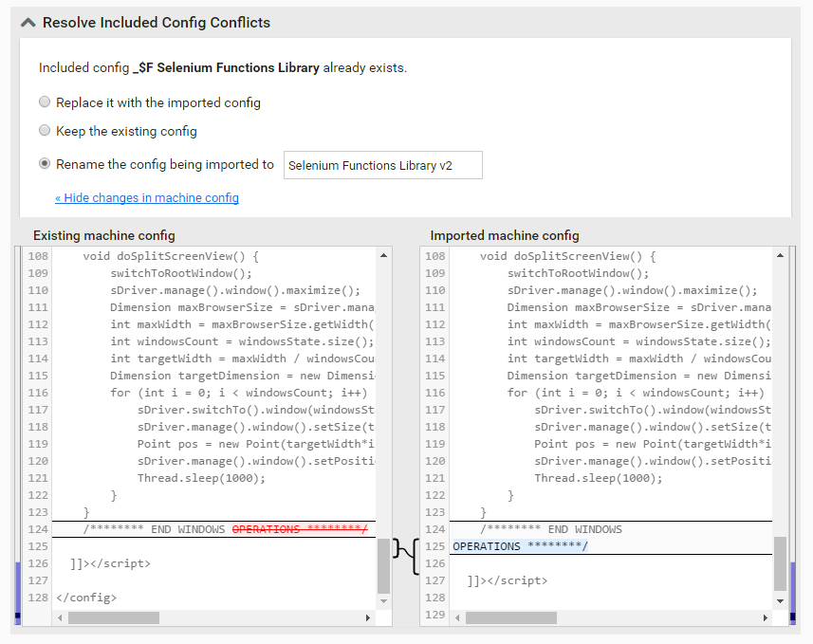Click scroll up arrow in Existing machine config
Image resolution: width=813 pixels, height=644 pixels.
383,255
